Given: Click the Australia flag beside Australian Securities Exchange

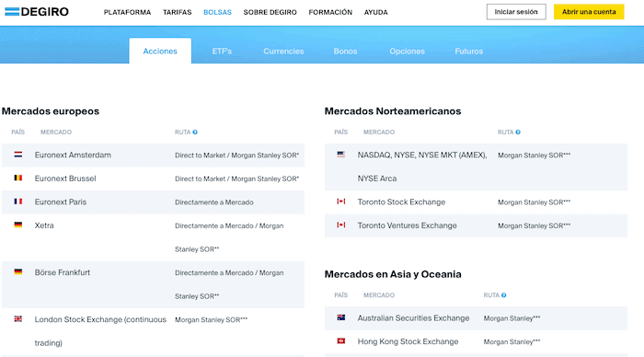Looking at the screenshot, I should [341, 317].
